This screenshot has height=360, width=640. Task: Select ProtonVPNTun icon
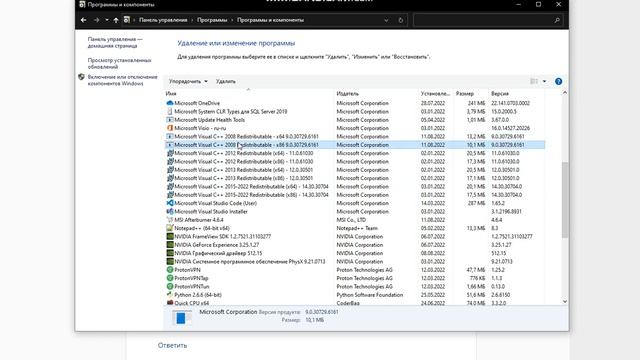pos(170,287)
